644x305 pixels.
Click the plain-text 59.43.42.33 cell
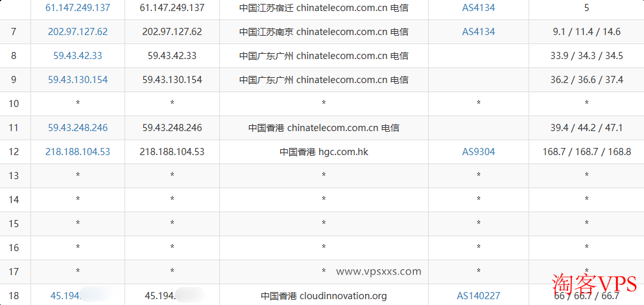[x=172, y=56]
